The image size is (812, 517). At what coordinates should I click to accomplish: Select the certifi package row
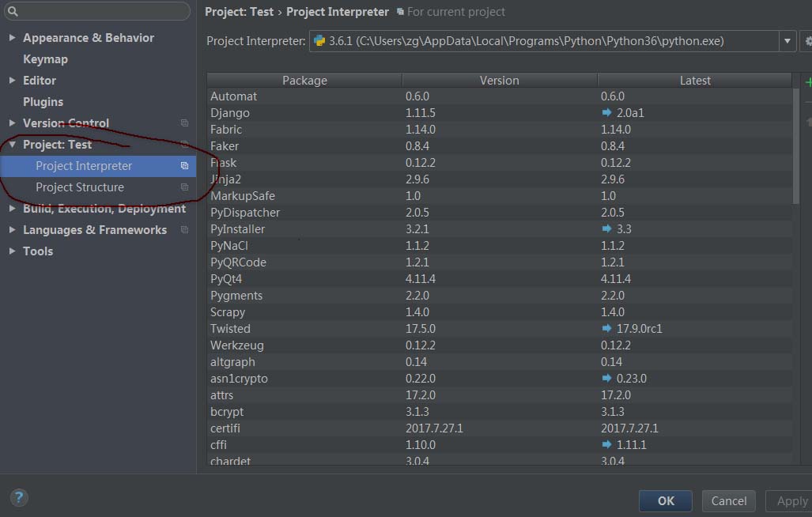point(499,428)
